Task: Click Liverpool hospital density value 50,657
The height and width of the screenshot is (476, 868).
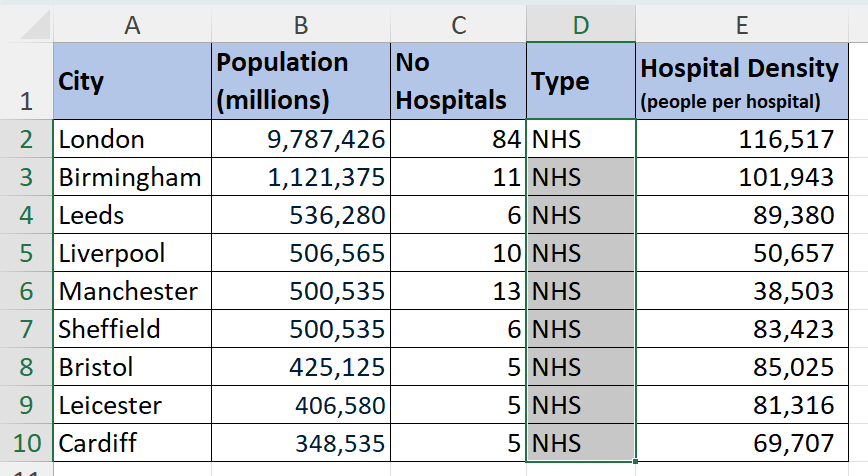Action: coord(742,254)
